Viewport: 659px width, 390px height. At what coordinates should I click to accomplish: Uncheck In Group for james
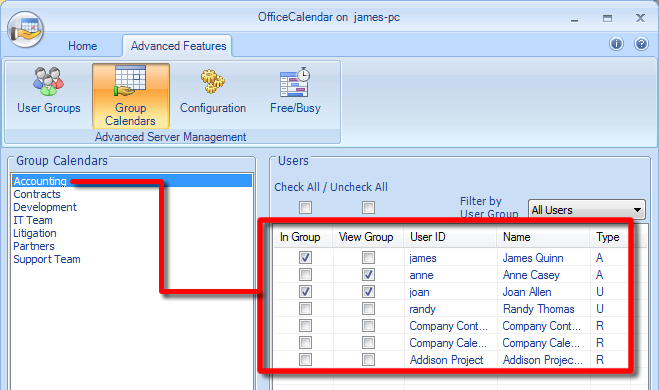tap(306, 258)
